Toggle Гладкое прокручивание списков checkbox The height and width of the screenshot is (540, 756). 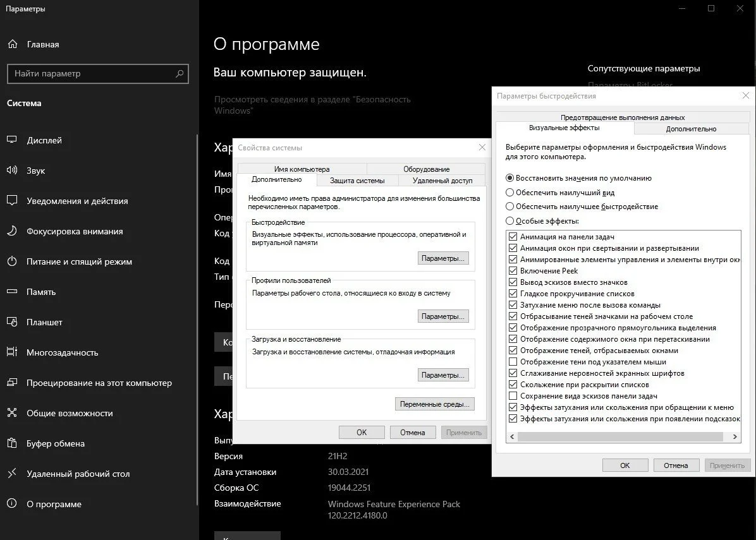click(513, 293)
